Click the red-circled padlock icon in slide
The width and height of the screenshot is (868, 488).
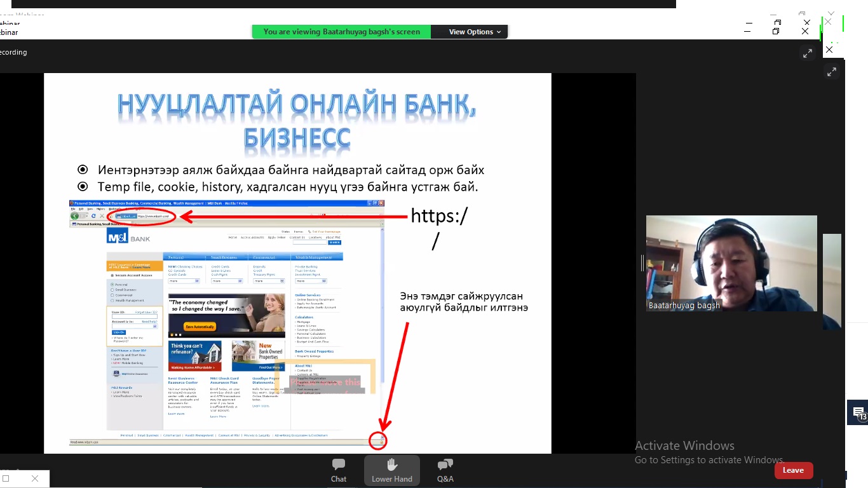tap(378, 440)
